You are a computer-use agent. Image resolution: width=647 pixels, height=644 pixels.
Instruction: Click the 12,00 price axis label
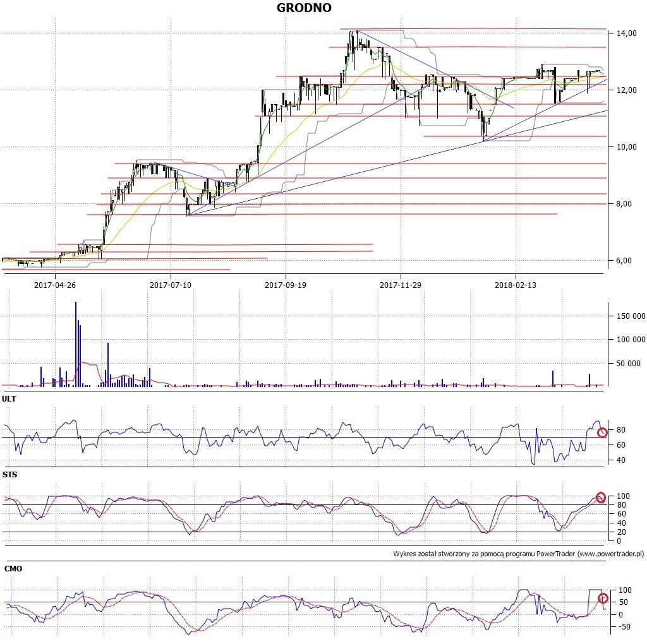626,90
